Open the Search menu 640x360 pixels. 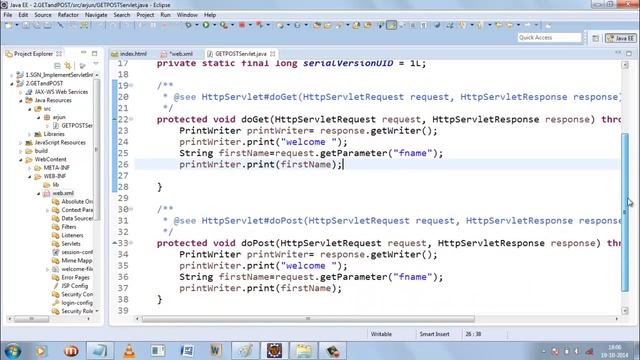122,15
